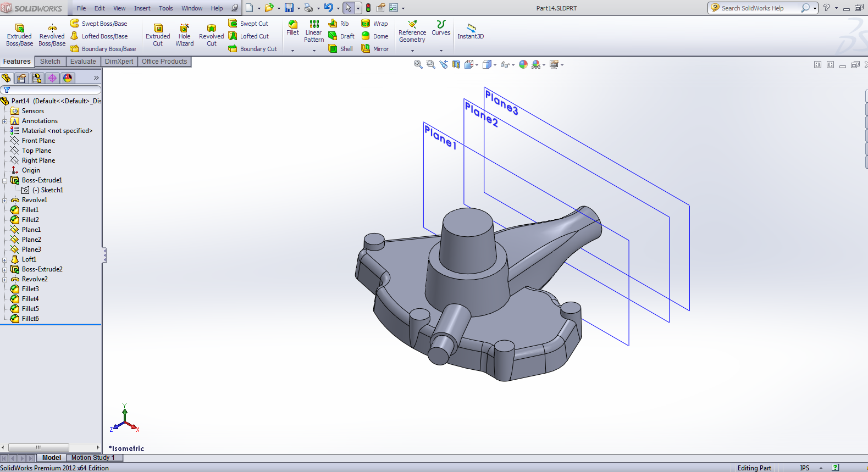Select Fillet6 in the feature tree
The height and width of the screenshot is (472, 868).
(x=30, y=319)
